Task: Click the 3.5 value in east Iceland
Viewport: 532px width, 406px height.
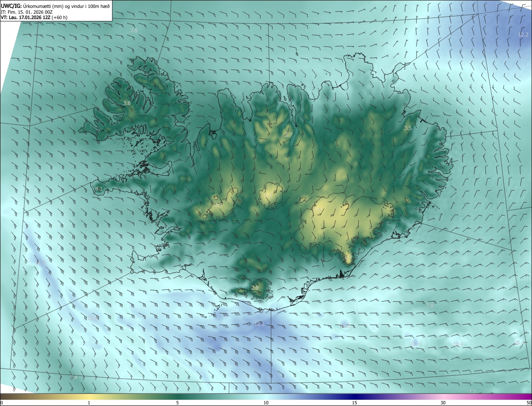Action: 408,128
